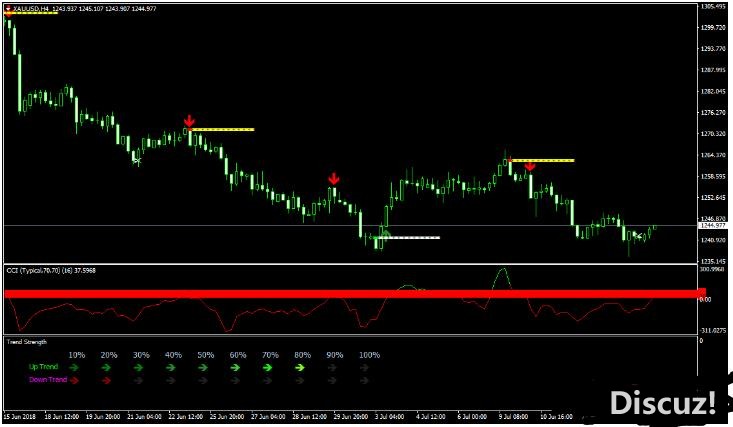Screen dimensions: 733x427
Task: Select the Down Trend label
Action: tap(46, 380)
